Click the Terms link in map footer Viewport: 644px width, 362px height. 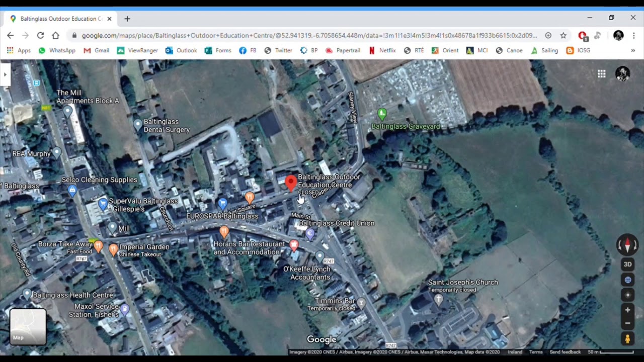coord(536,352)
